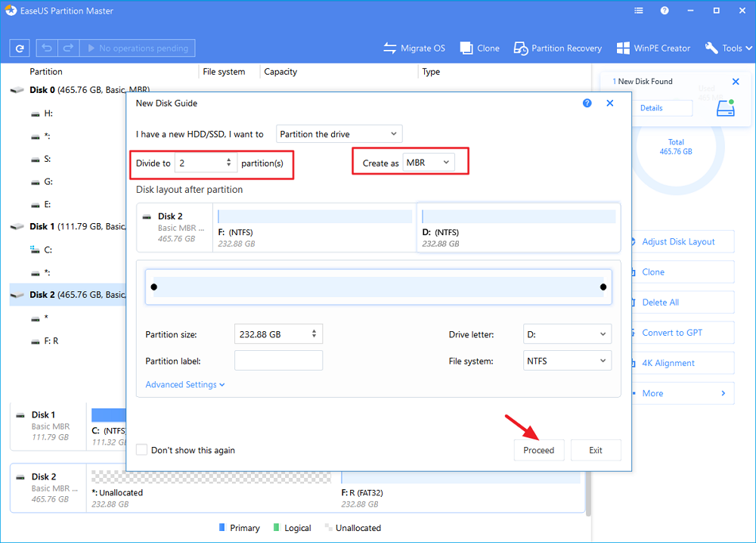The width and height of the screenshot is (756, 543).
Task: Click the EaseUS Partition Master logo icon
Action: pyautogui.click(x=11, y=11)
